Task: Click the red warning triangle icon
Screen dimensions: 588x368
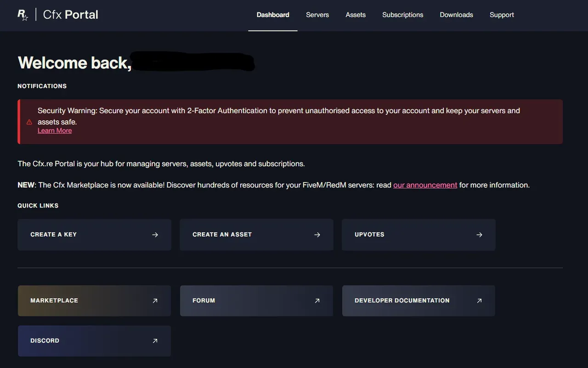Action: pos(29,122)
